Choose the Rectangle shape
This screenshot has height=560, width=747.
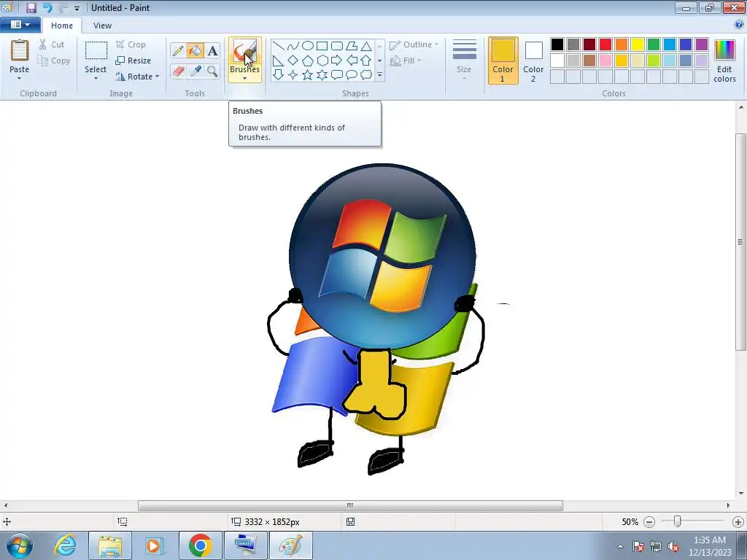pos(322,46)
